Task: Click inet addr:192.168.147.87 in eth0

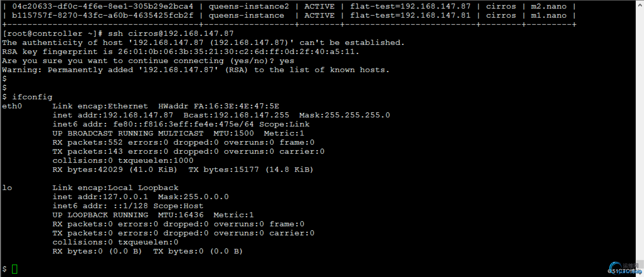Action: click(113, 115)
